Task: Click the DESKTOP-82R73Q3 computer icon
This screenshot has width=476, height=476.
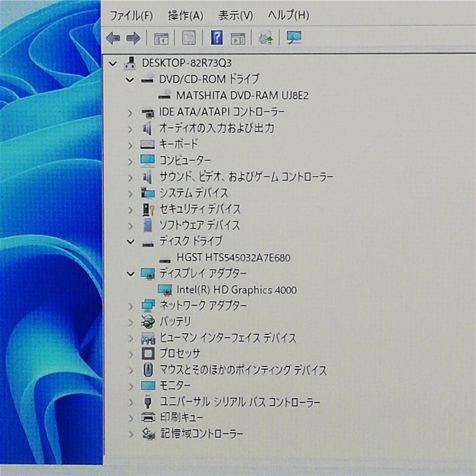Action: coord(130,63)
